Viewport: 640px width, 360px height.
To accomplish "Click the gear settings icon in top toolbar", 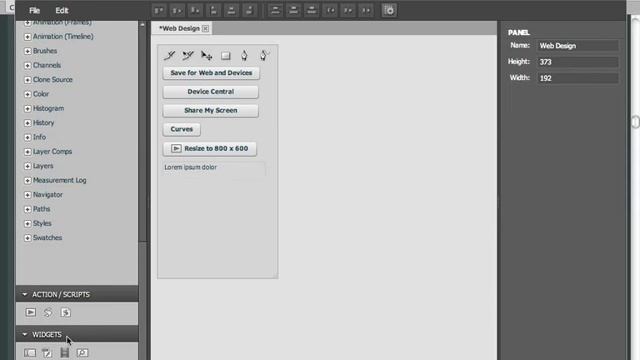I will click(389, 11).
